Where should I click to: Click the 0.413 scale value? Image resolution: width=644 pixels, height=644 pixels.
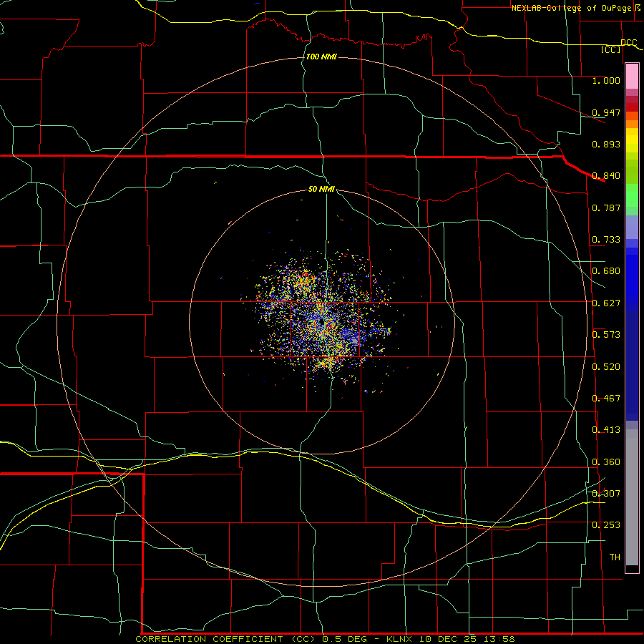click(606, 430)
